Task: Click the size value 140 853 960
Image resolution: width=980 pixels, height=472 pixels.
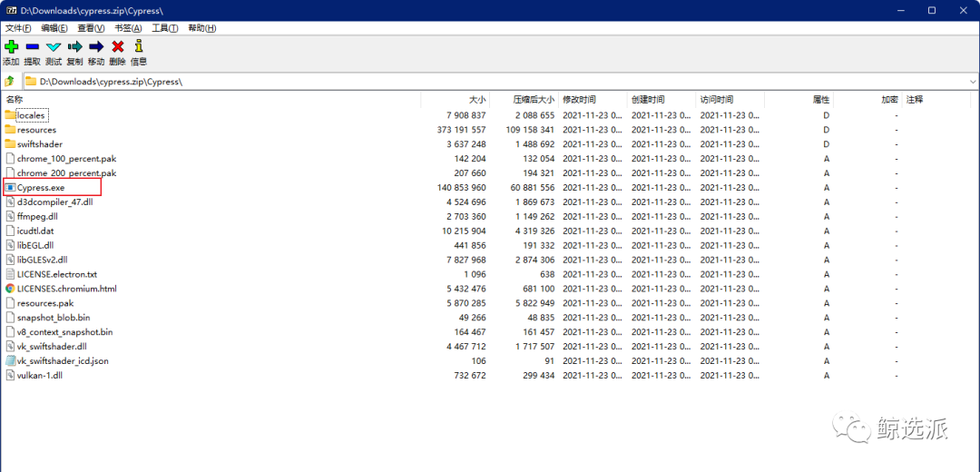Action: click(x=462, y=188)
